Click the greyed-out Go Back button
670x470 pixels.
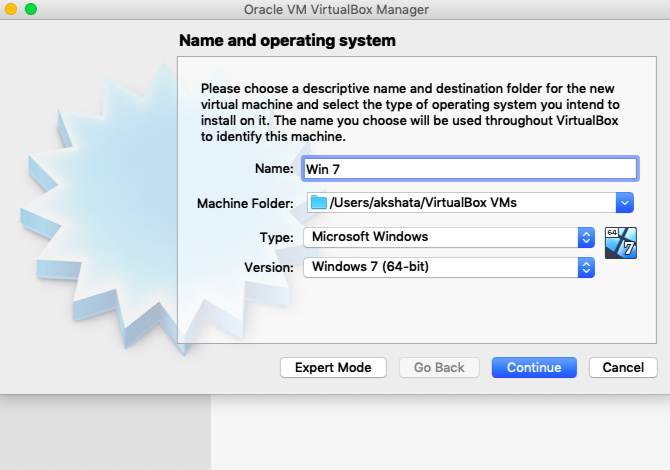[x=438, y=367]
